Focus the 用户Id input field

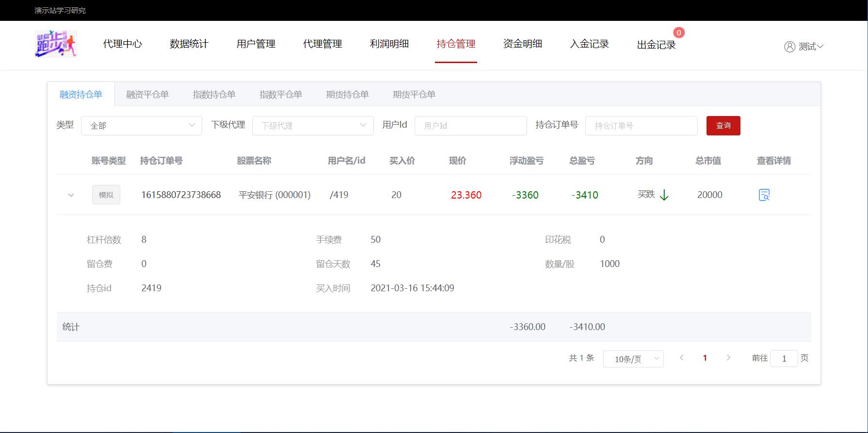(470, 126)
